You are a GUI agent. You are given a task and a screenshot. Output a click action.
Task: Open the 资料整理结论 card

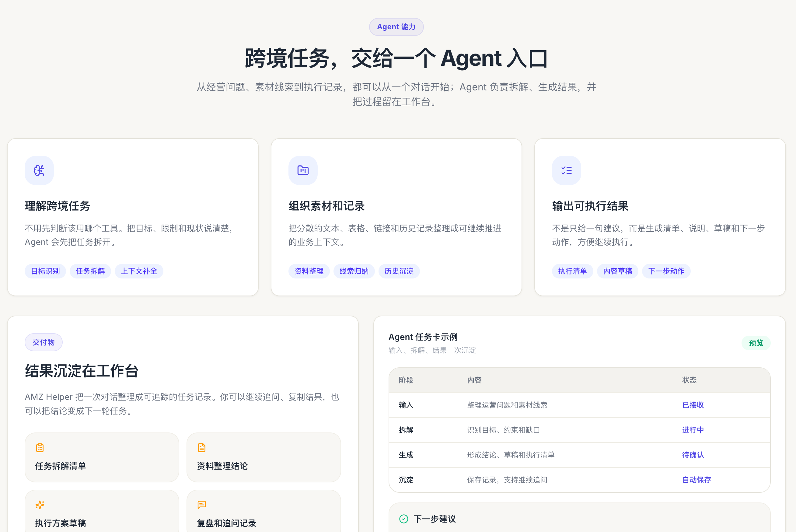tap(264, 457)
